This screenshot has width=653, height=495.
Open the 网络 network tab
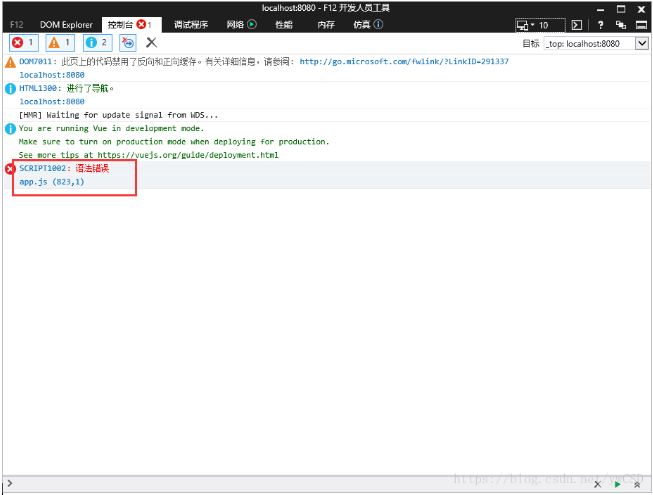[242, 25]
